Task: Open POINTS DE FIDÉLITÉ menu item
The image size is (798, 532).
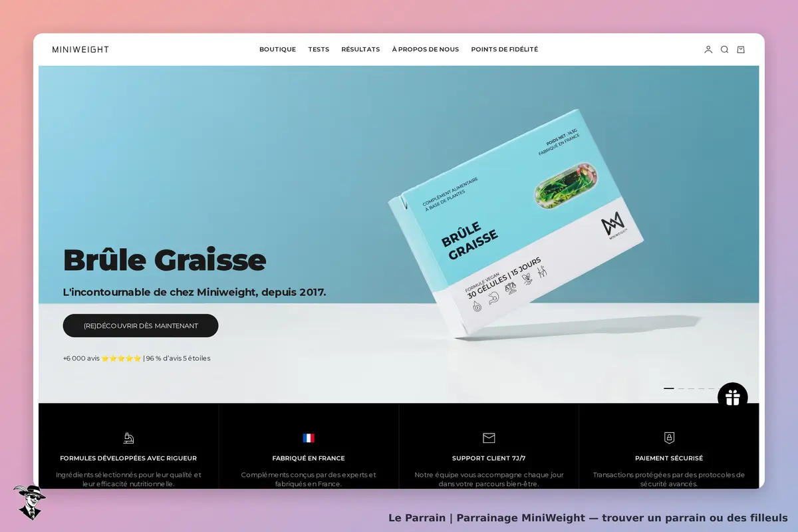Action: point(505,49)
